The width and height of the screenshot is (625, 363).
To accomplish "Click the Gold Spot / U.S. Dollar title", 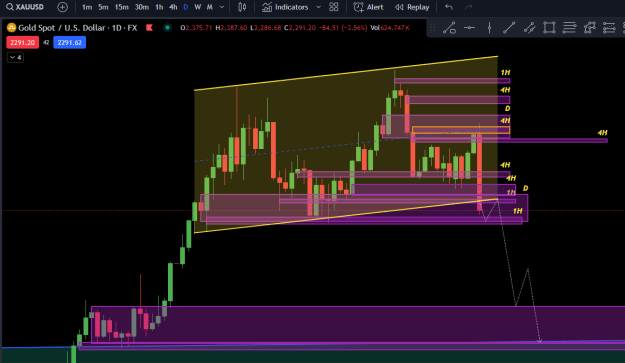I will [77, 28].
